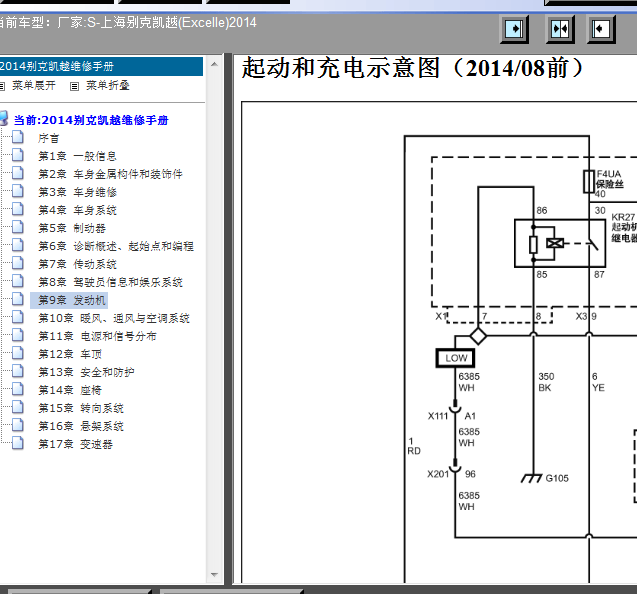Open 第10章 暖风、通风与空调系统
Image resolution: width=637 pixels, height=594 pixels.
click(113, 318)
